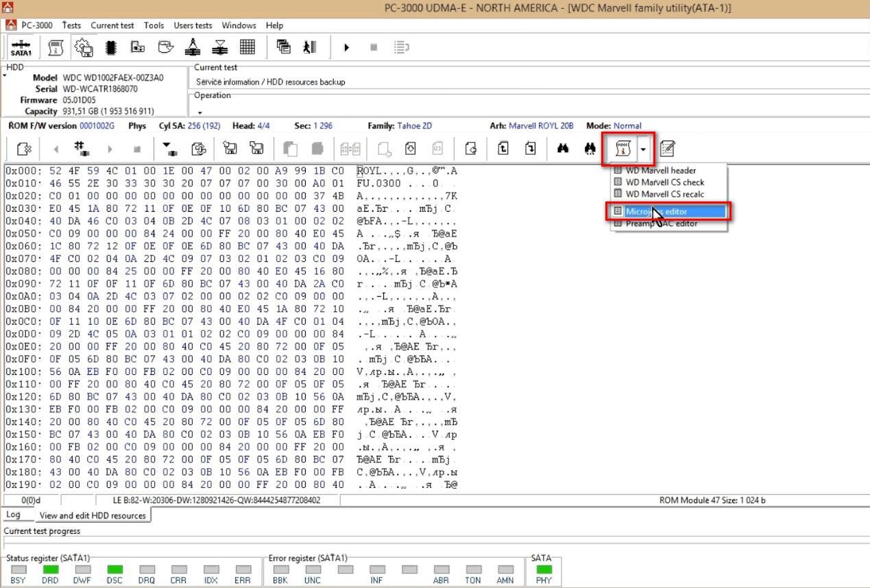
Task: Click the 0x100 offset row label
Action: 23,372
